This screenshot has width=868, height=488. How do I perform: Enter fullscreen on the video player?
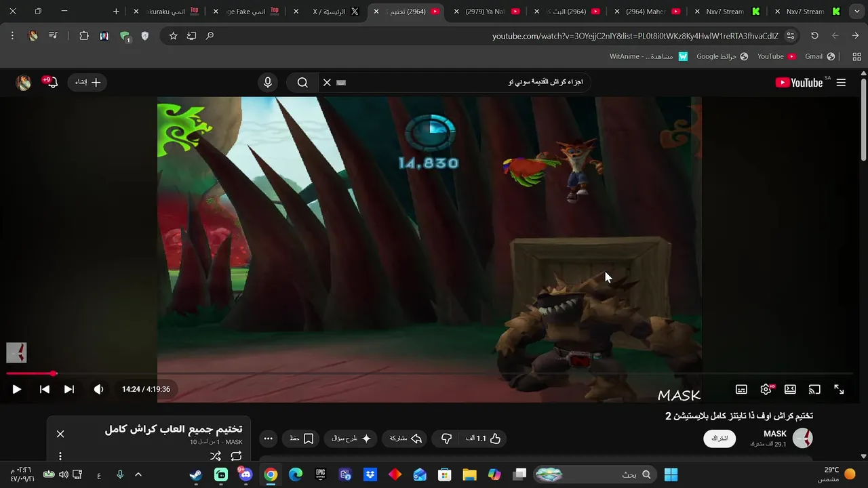[x=839, y=389]
